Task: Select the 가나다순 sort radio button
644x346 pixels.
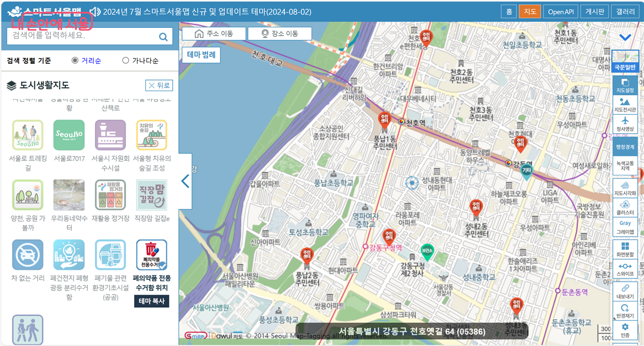Action: pyautogui.click(x=126, y=61)
